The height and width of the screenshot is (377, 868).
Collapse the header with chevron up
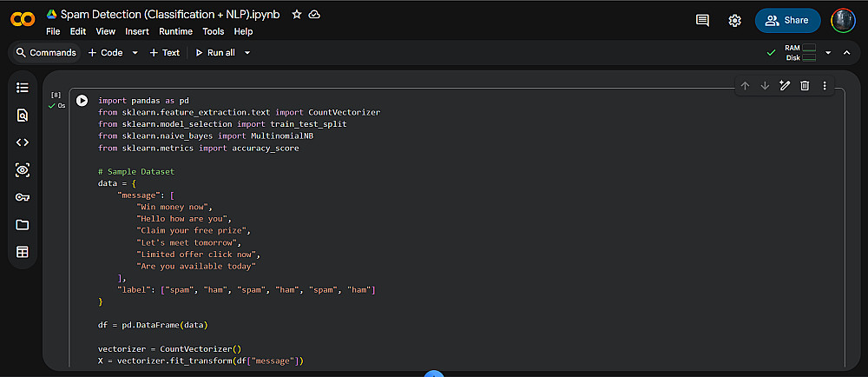(847, 53)
